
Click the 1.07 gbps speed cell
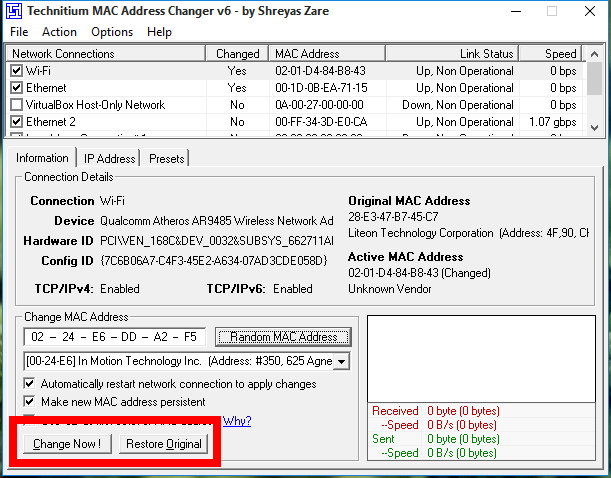(x=553, y=122)
